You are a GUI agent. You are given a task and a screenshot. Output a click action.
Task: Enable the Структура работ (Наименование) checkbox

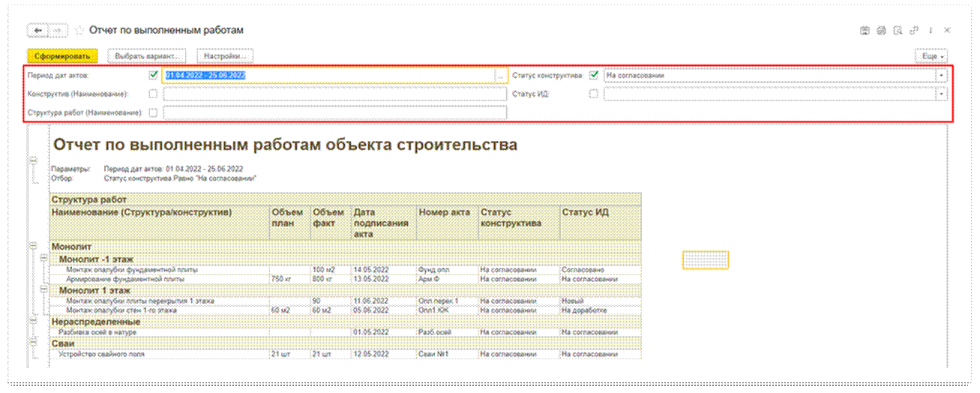pos(154,113)
